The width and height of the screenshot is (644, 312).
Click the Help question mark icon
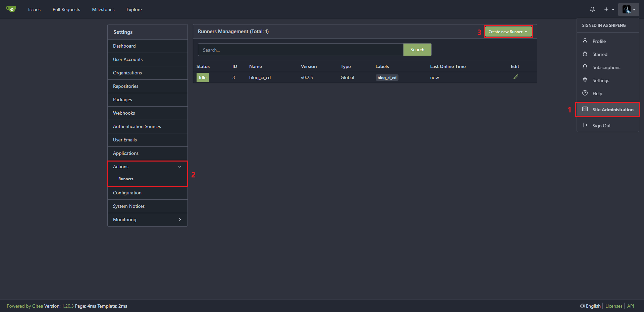click(585, 93)
